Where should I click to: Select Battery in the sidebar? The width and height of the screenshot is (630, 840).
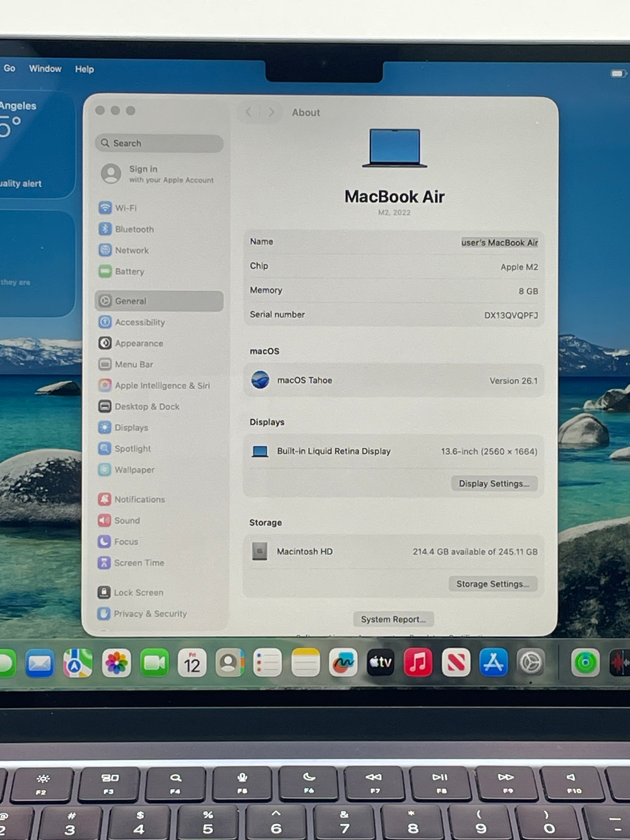pos(129,272)
